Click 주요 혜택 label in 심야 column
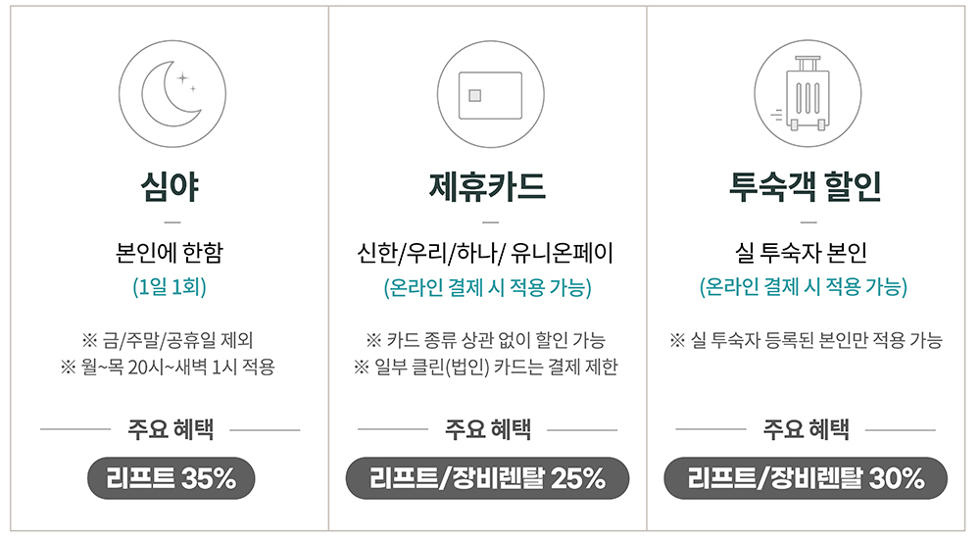 170,429
